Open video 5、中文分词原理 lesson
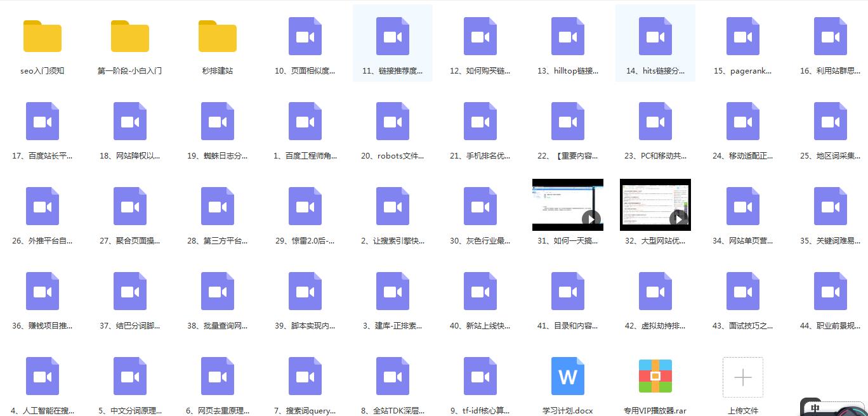The image size is (868, 416). pyautogui.click(x=129, y=375)
